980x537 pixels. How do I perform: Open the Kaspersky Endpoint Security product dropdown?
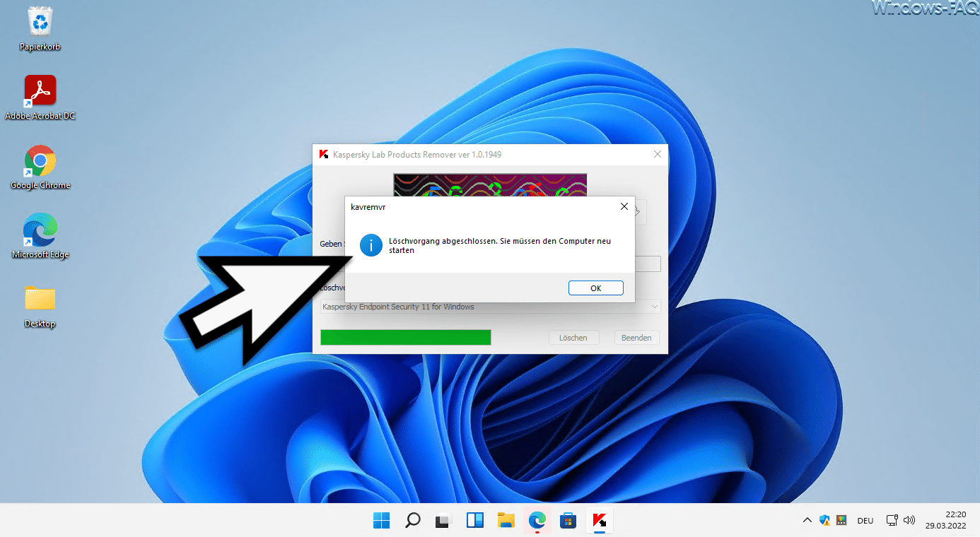[491, 307]
